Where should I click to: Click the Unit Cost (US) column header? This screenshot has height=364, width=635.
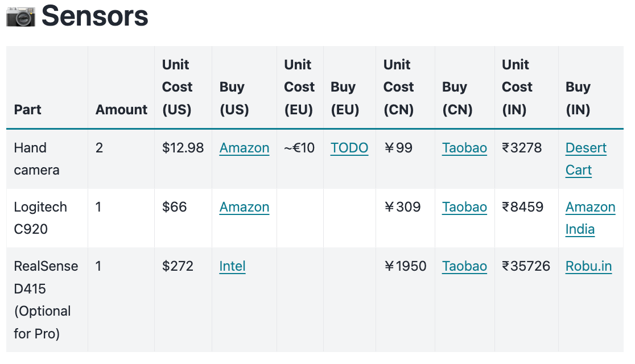[x=178, y=87]
